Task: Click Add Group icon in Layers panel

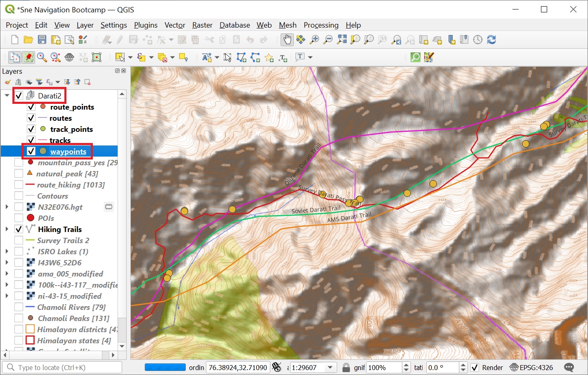Action: [x=18, y=82]
